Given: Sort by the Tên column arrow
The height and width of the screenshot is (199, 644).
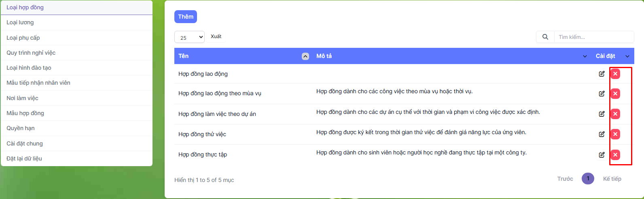Looking at the screenshot, I should coord(305,56).
